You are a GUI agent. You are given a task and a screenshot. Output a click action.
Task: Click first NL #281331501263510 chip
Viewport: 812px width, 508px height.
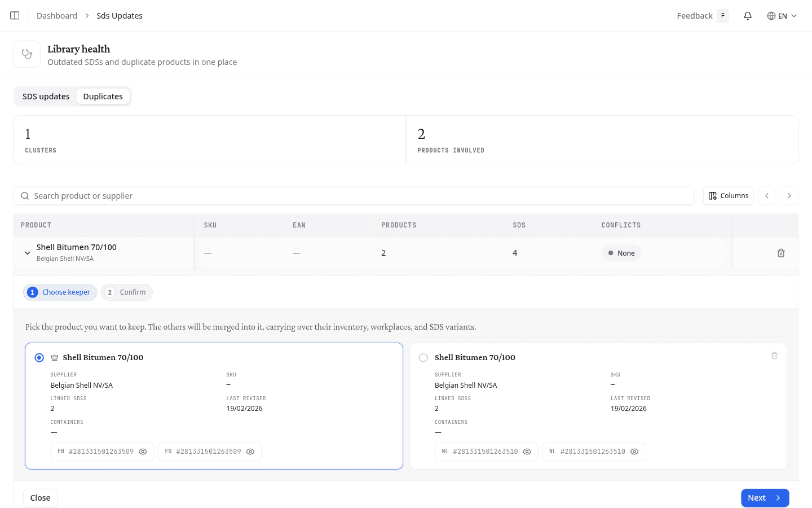(x=486, y=452)
